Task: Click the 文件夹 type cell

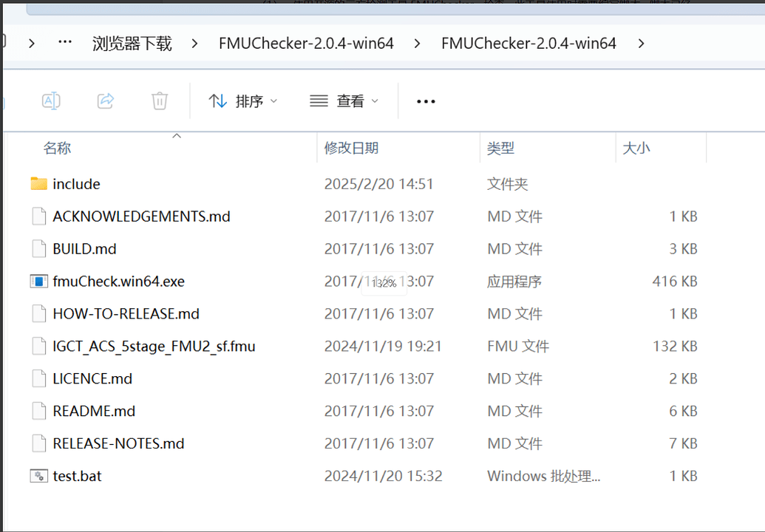Action: tap(507, 184)
